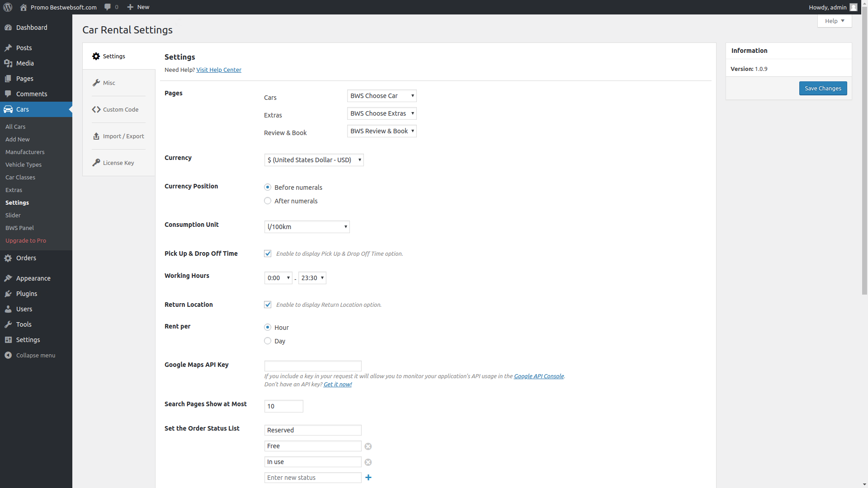Toggle Pick Up & Drop Off Time checkbox

268,253
